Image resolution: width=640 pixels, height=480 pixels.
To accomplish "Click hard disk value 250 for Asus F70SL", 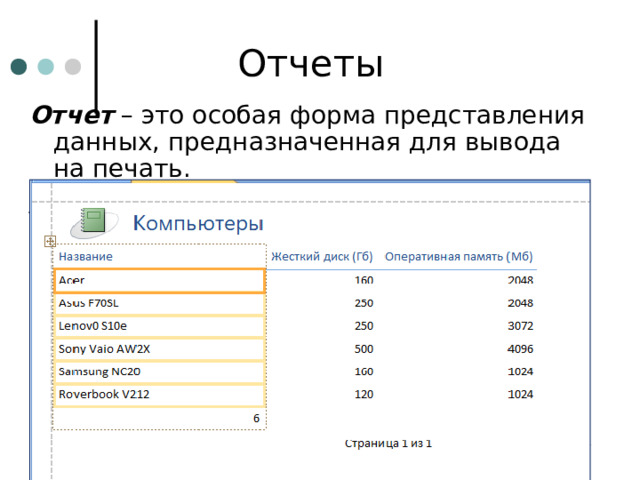I will pyautogui.click(x=364, y=303).
